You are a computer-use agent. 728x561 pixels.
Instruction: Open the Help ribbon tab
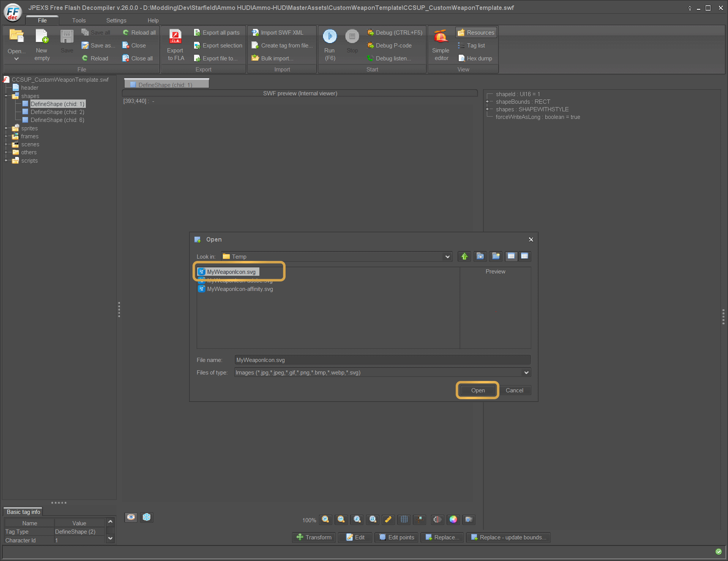153,21
